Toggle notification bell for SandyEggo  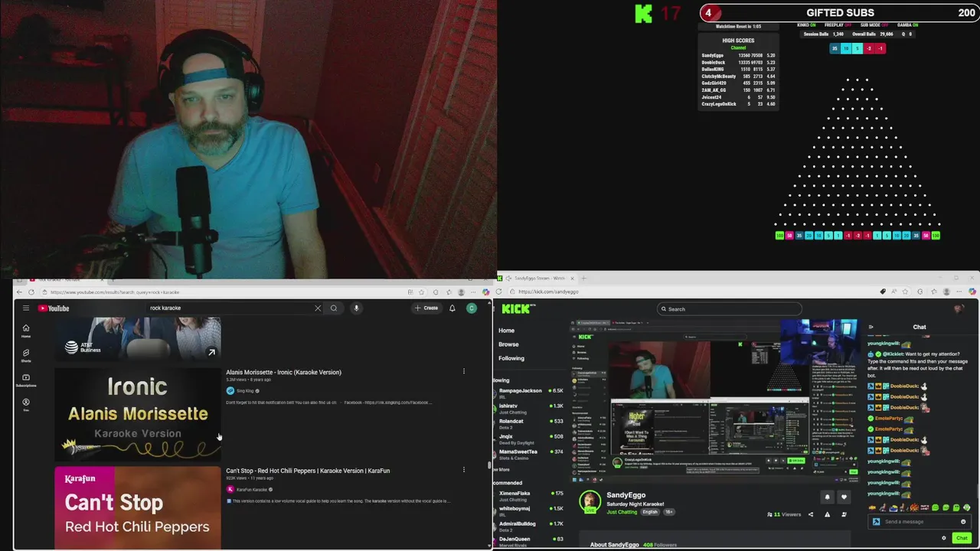point(827,497)
